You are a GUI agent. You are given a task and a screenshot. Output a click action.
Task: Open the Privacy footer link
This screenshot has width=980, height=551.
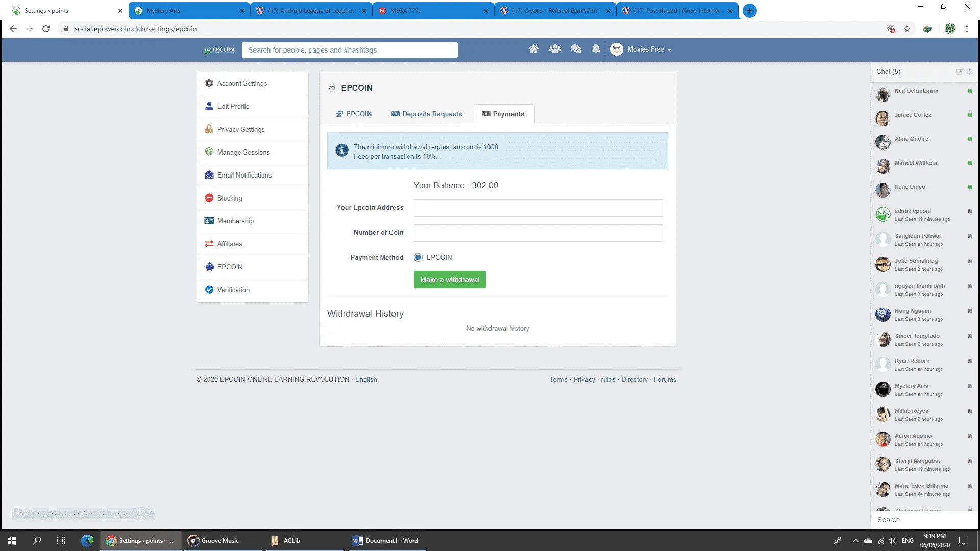(584, 380)
